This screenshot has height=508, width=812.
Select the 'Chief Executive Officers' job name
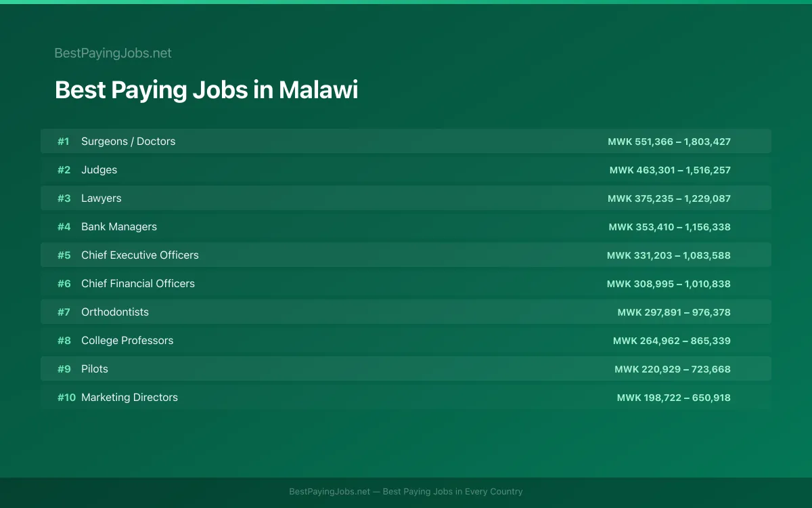(140, 255)
